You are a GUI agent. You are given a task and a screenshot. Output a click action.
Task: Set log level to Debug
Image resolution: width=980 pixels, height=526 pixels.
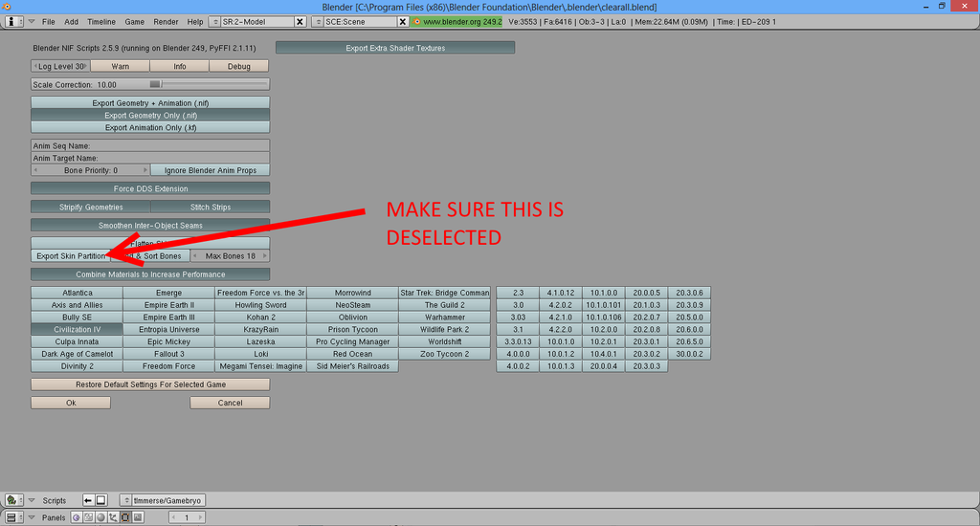238,66
